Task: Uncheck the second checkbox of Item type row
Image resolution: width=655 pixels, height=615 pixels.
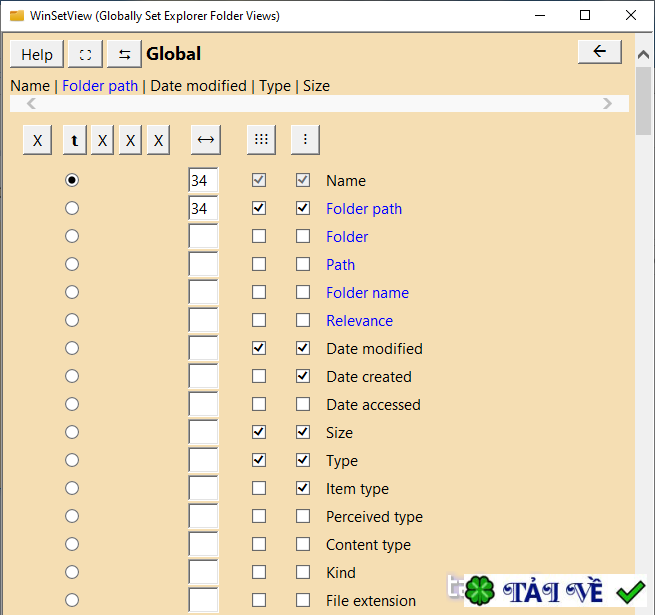Action: [303, 488]
